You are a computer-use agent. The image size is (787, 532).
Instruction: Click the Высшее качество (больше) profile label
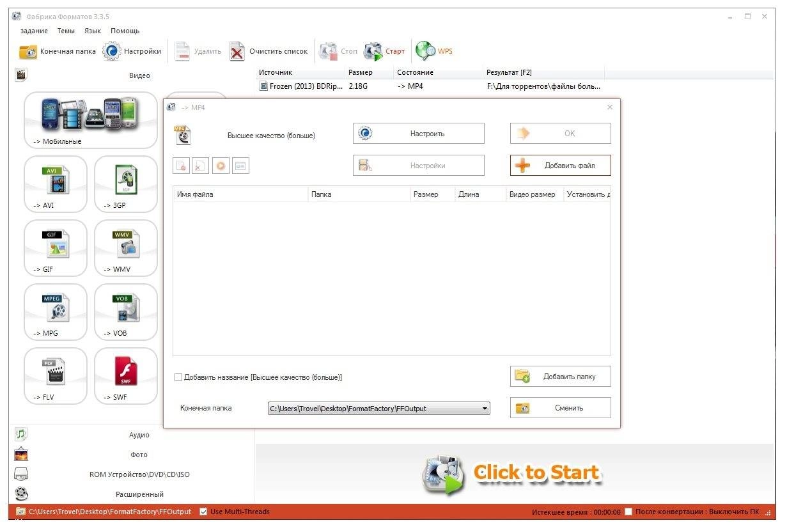[271, 136]
